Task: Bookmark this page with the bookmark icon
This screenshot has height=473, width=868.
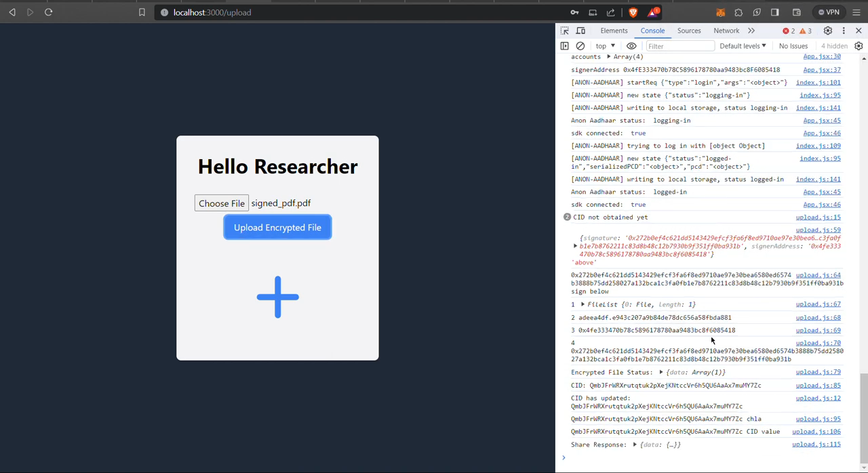Action: 142,12
